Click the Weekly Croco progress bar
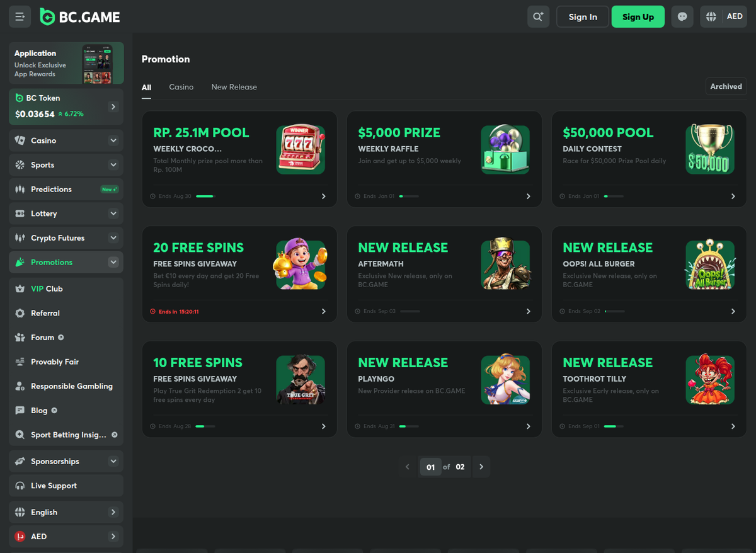Viewport: 756px width, 553px height. pos(206,197)
